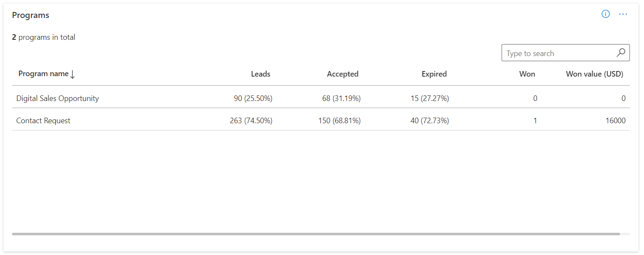Select the Digital Sales Opportunity row
The height and width of the screenshot is (255, 644).
tap(57, 98)
